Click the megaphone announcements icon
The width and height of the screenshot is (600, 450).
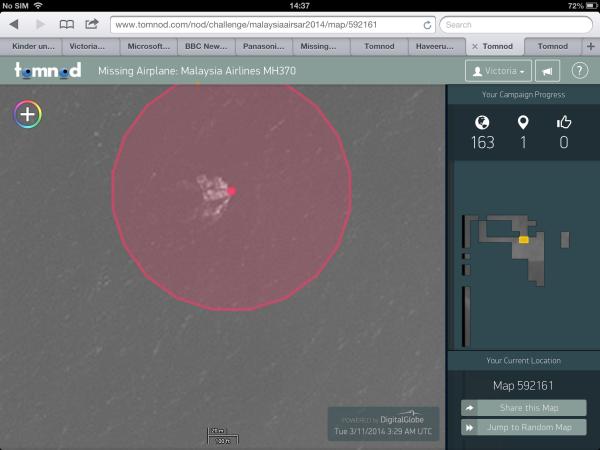pyautogui.click(x=547, y=71)
